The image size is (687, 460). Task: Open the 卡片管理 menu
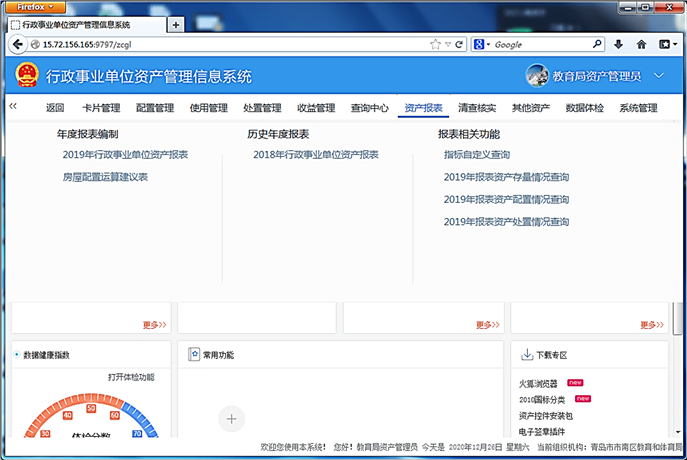pos(101,108)
